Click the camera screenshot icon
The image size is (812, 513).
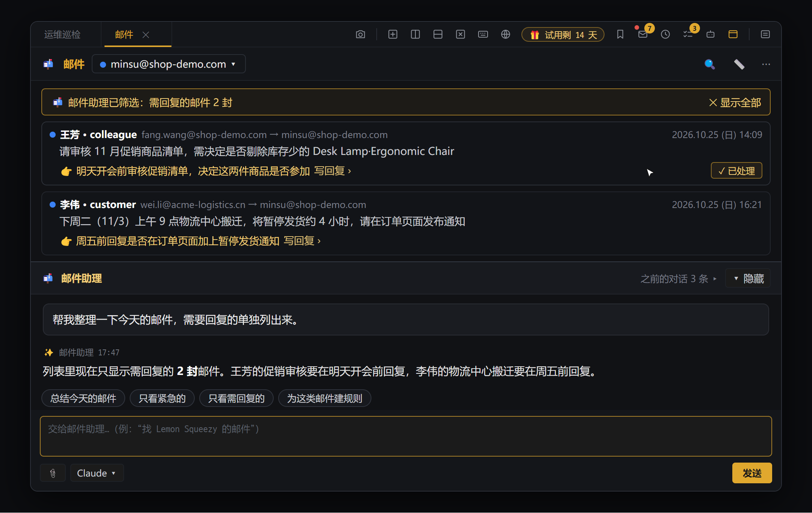[360, 35]
